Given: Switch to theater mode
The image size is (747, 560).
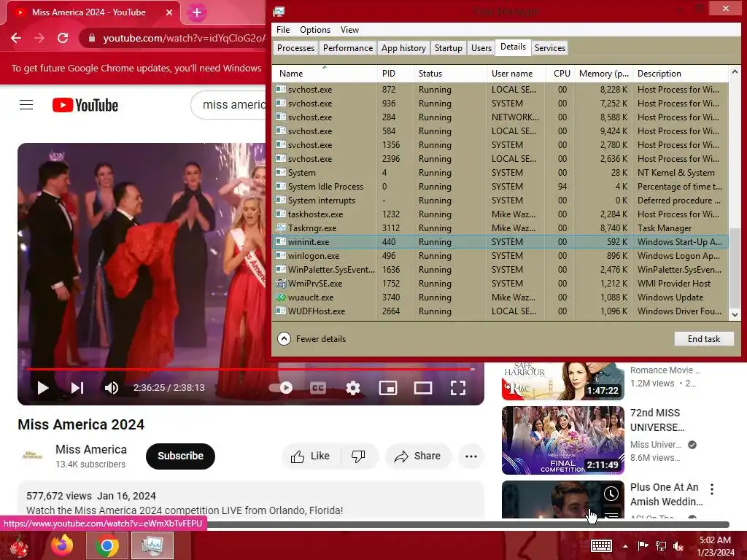Looking at the screenshot, I should pyautogui.click(x=423, y=388).
